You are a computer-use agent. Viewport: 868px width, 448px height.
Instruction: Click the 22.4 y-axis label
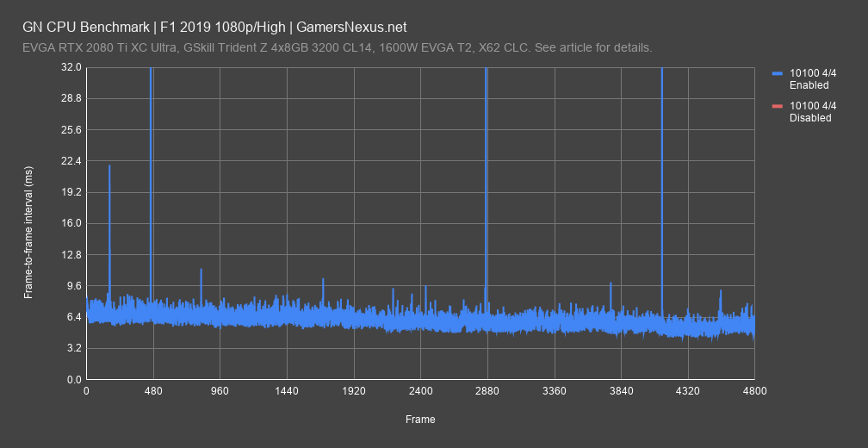tap(72, 160)
